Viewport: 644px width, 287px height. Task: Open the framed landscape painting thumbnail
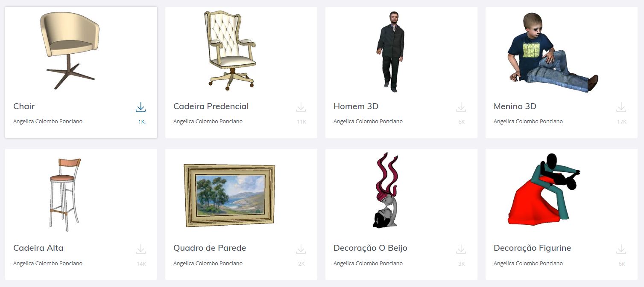tap(229, 195)
